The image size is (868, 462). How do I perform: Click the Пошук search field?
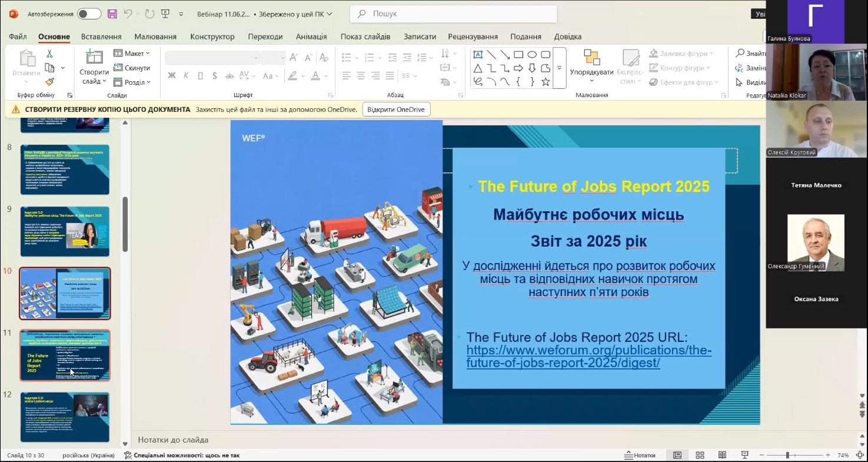pyautogui.click(x=453, y=14)
